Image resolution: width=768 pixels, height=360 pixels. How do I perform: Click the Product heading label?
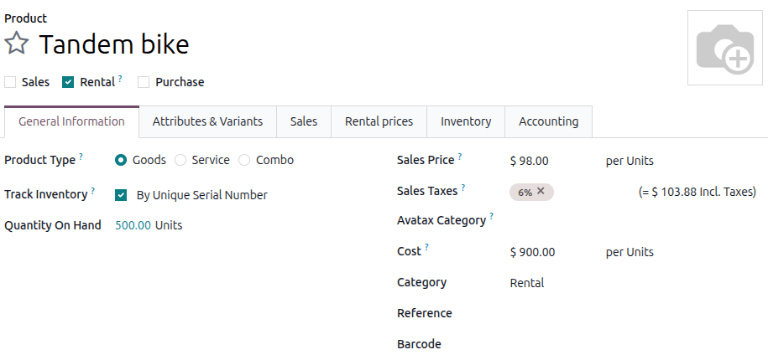25,19
